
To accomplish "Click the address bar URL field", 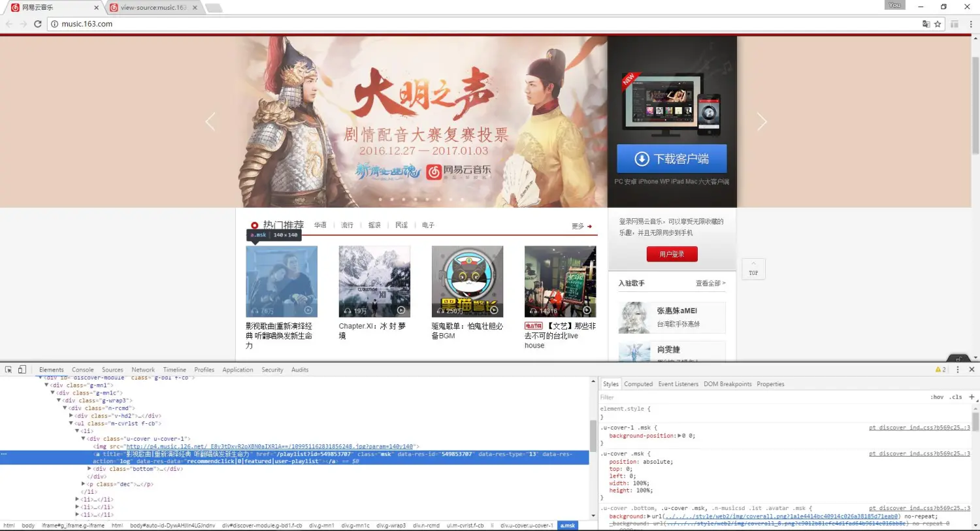I will [x=483, y=24].
